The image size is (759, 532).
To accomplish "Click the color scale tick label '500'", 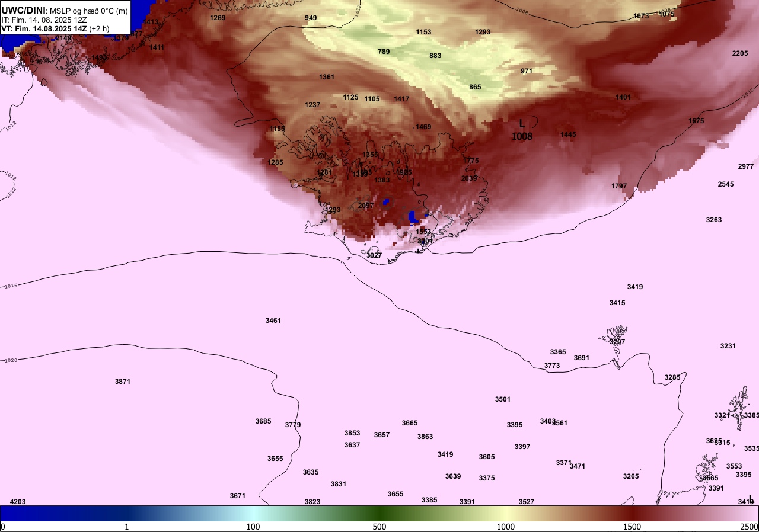I will click(379, 527).
